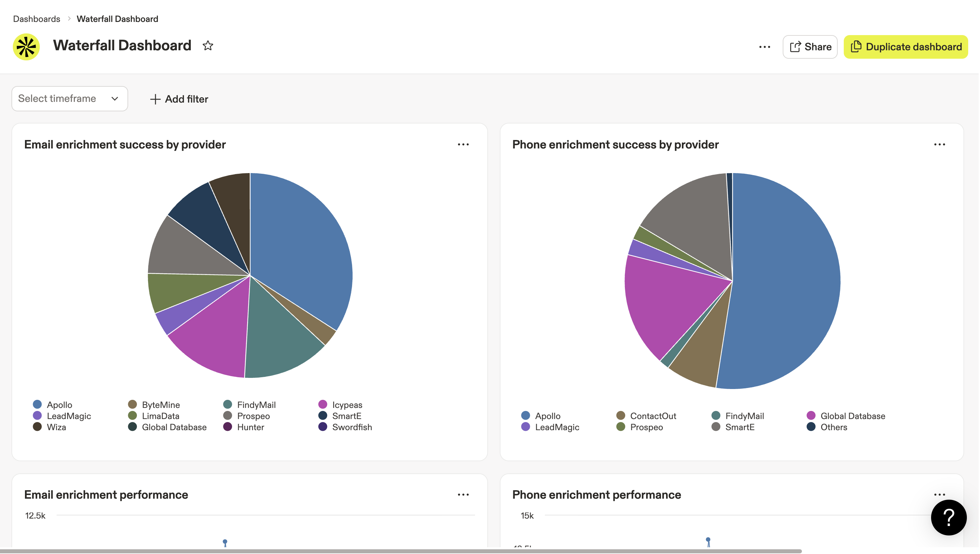Click Duplicate dashboard
Viewport: 980px width, 554px height.
[905, 47]
